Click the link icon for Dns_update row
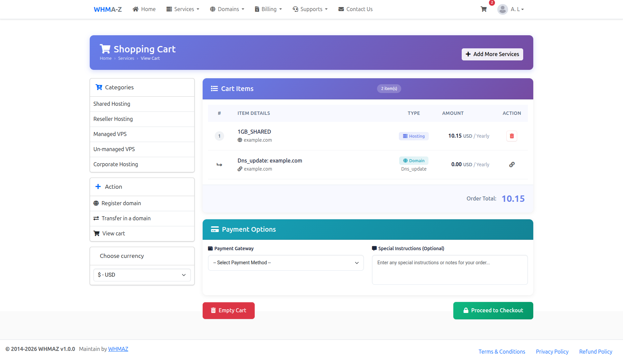The height and width of the screenshot is (364, 623). (511, 165)
